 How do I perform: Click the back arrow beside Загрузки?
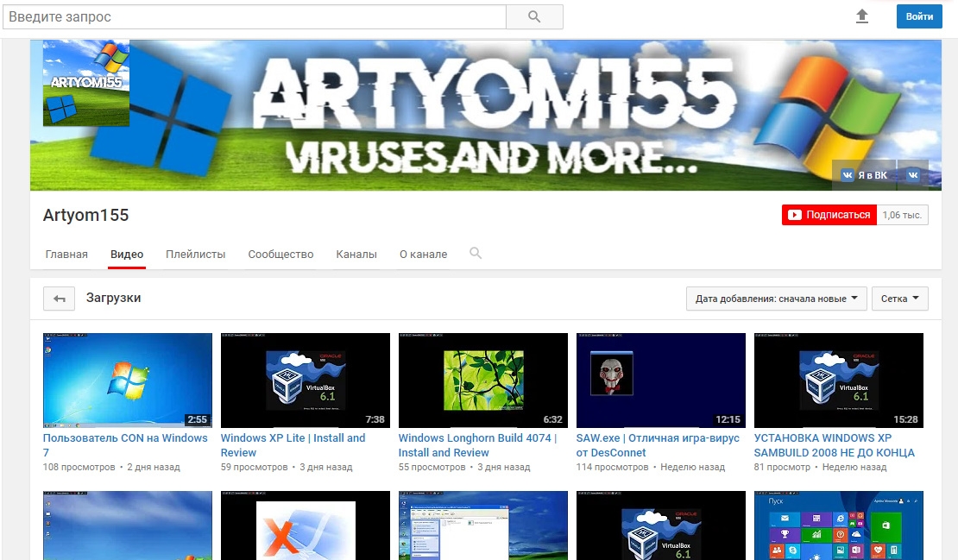click(60, 299)
